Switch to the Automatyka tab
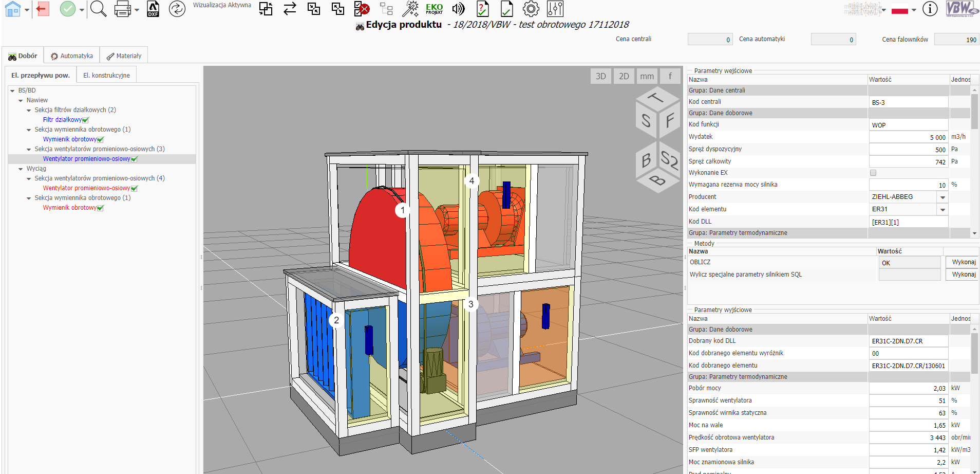 tap(72, 56)
